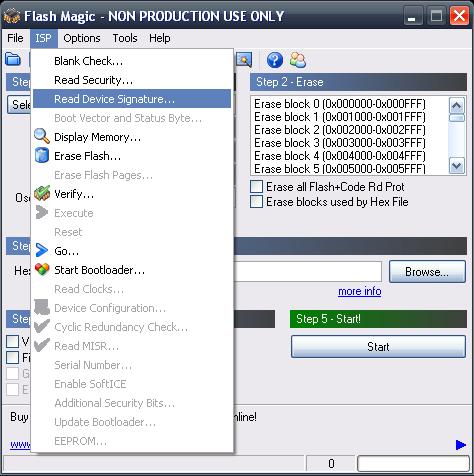Choose Verify from the ISP menu

132,194
